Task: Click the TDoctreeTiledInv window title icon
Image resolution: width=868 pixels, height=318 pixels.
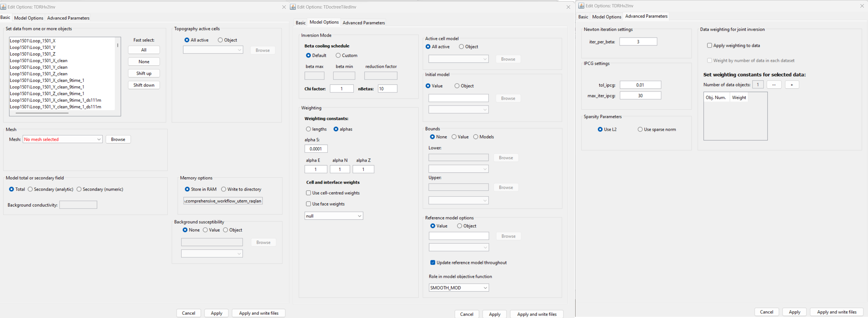Action: tap(293, 7)
